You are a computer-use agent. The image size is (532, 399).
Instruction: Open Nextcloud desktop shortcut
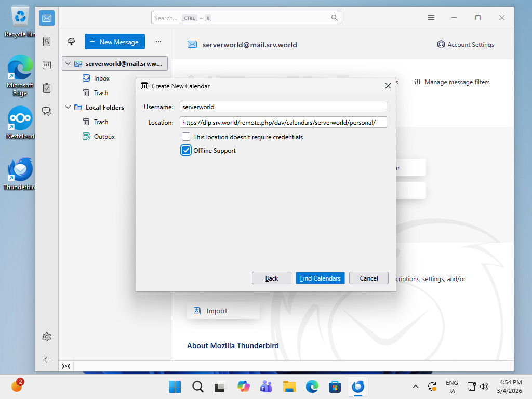[x=20, y=123]
